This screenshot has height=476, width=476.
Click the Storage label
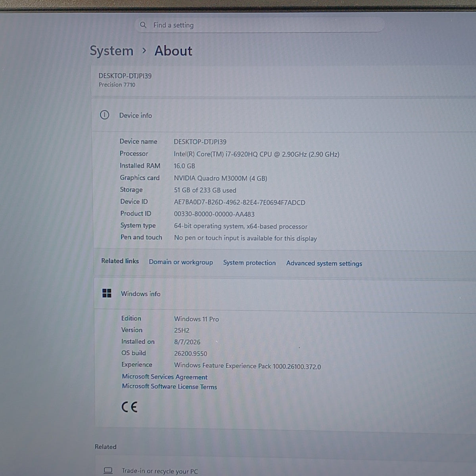[131, 190]
